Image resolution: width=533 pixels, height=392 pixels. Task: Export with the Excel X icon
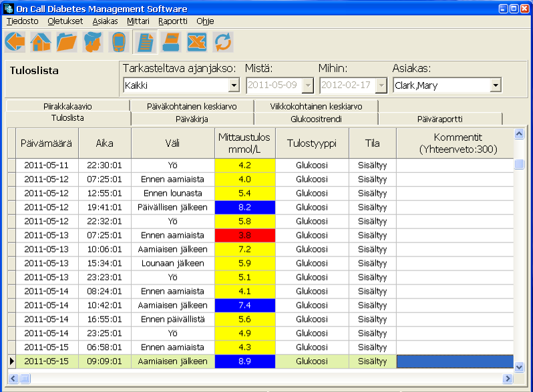197,42
